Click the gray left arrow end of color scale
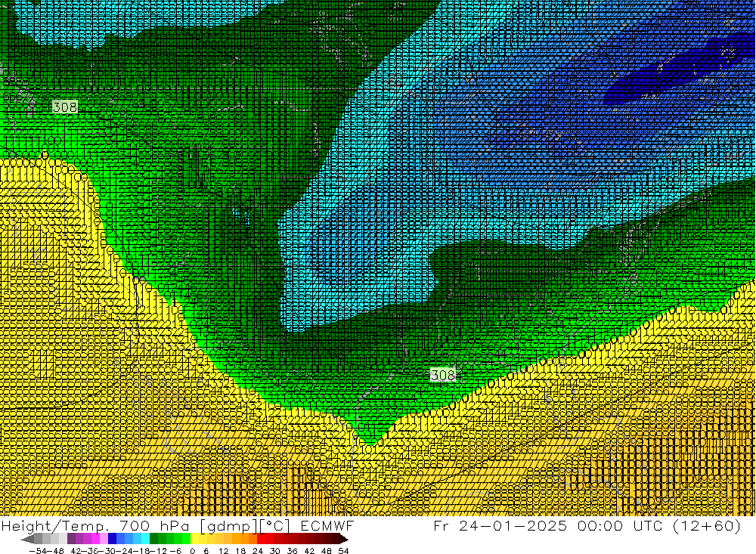 point(27,539)
